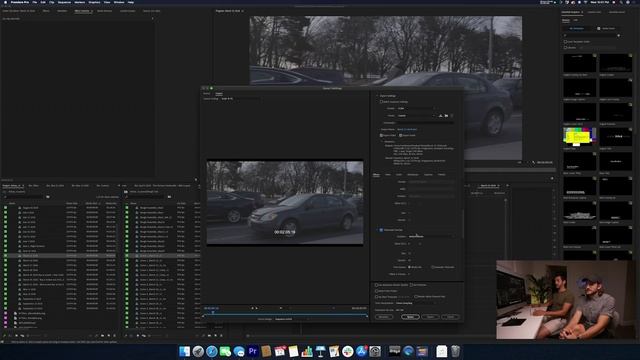Enable Set Start Timecode checkbox
Viewport: 640px width, 360px height.
(x=376, y=297)
